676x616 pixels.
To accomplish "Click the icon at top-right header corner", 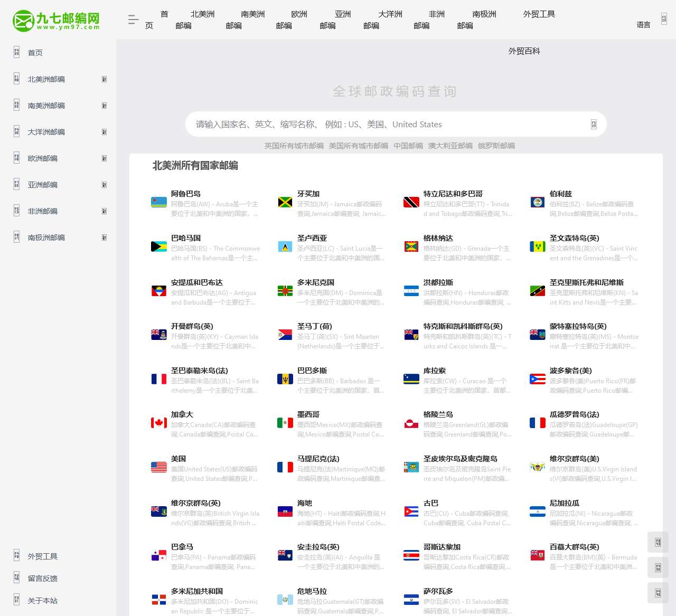I will 664,19.
